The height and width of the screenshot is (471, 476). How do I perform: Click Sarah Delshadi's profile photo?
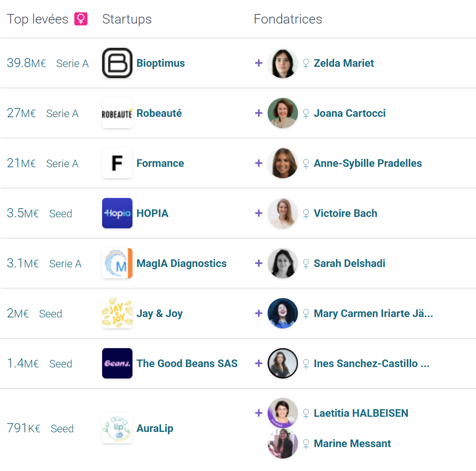[x=283, y=263]
